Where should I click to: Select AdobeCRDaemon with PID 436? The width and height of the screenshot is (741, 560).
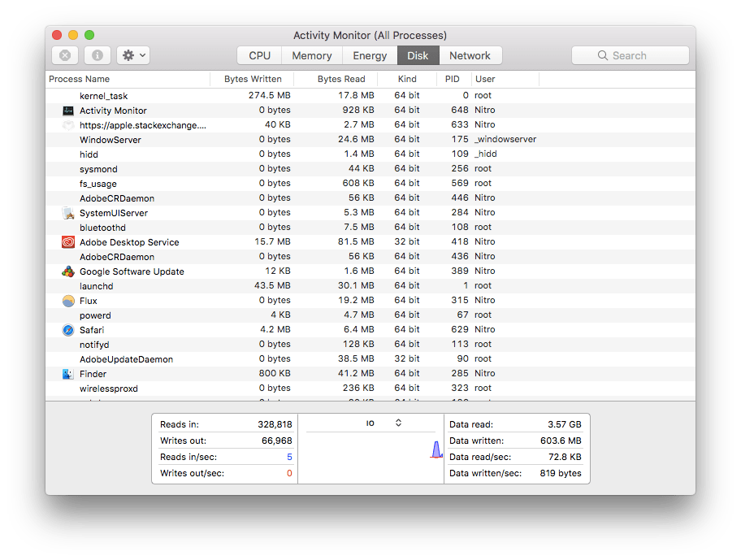(117, 257)
